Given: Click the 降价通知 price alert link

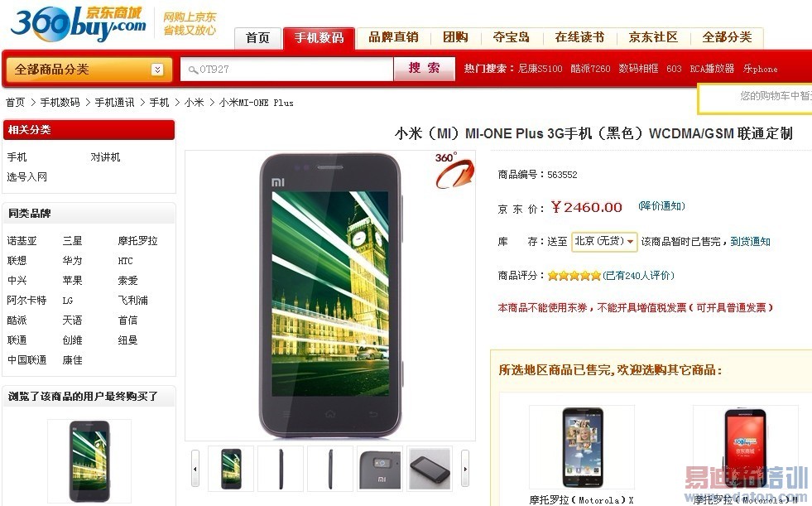Looking at the screenshot, I should (662, 206).
